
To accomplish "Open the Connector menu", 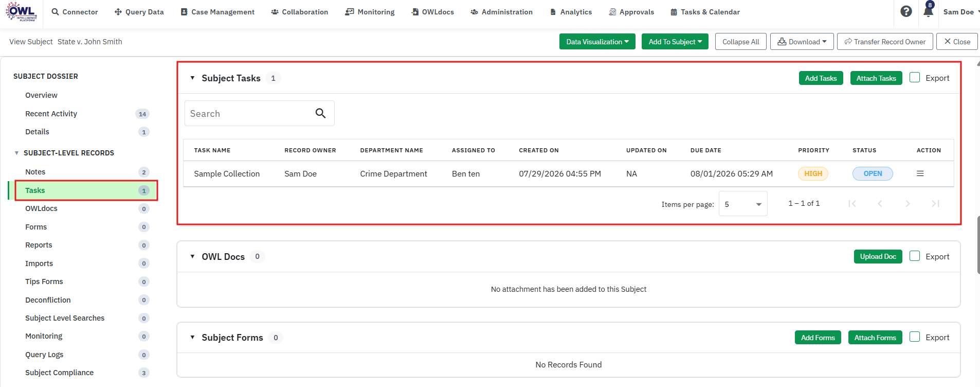I will [75, 12].
